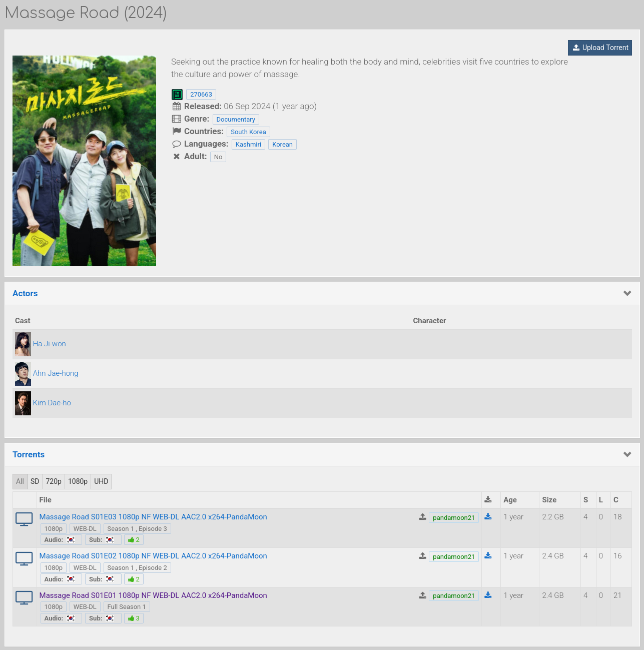Click the Korean subtitle flag on S01E03

(x=110, y=540)
